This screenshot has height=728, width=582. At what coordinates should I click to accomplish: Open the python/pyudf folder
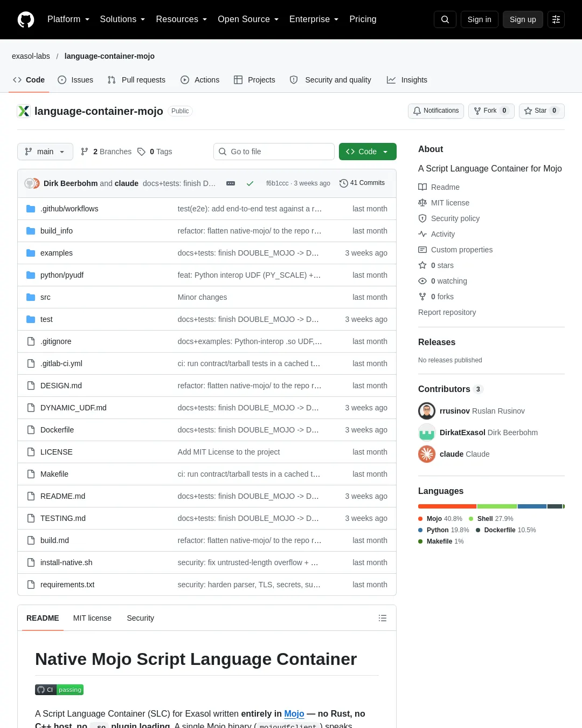click(x=62, y=275)
